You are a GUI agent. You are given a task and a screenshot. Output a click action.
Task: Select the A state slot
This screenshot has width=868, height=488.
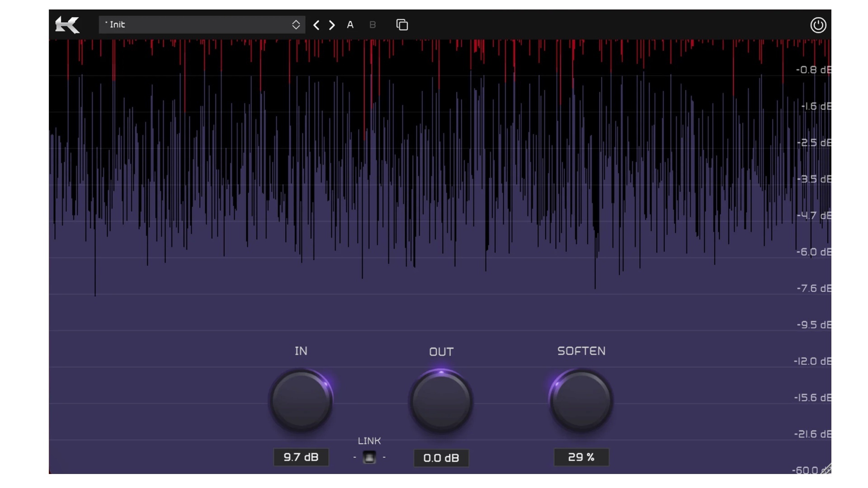350,25
